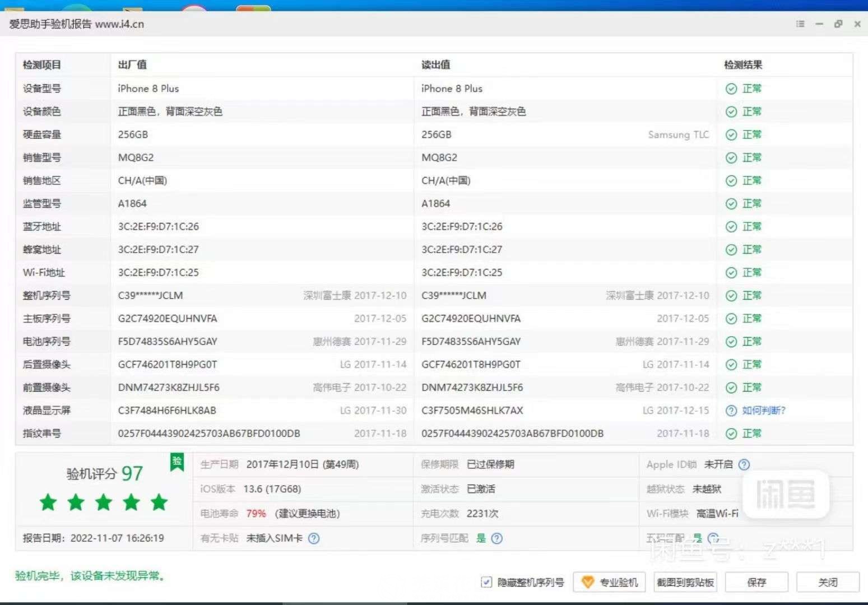Select factory value G2C74920EQUHNVFA

point(168,318)
